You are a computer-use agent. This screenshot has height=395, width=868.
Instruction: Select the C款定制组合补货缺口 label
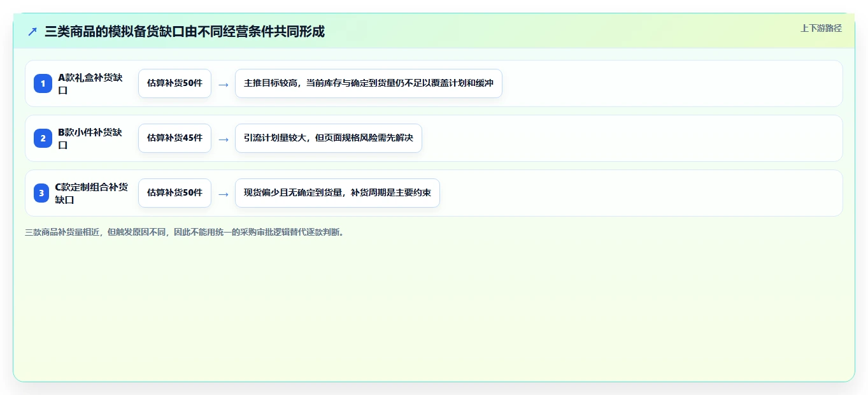91,193
